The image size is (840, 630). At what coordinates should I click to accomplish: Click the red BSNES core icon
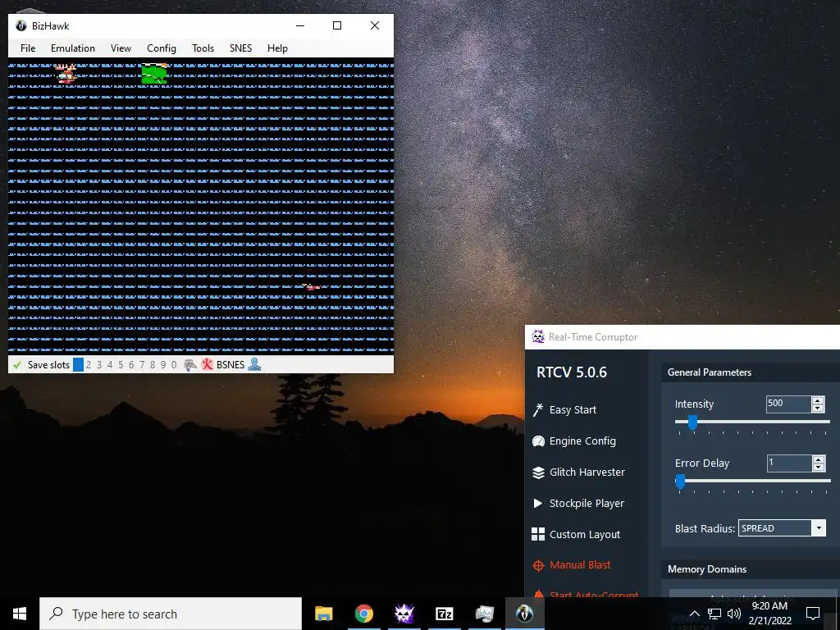(x=207, y=365)
